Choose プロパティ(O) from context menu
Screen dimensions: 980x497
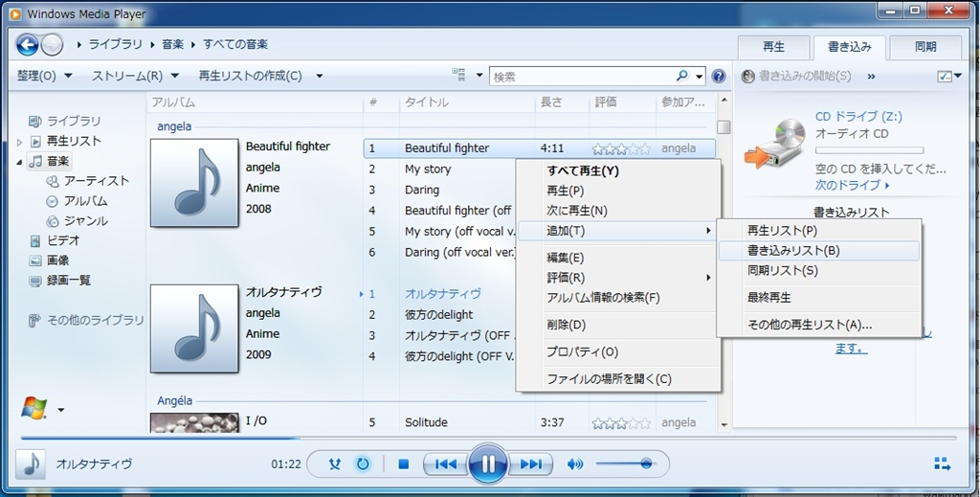pyautogui.click(x=619, y=352)
